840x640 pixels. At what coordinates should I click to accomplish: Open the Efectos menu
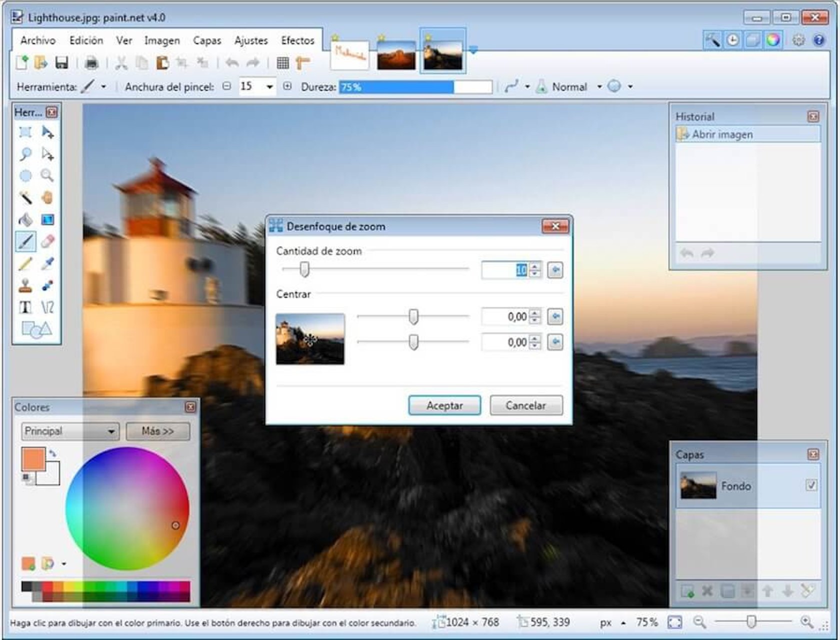(297, 40)
